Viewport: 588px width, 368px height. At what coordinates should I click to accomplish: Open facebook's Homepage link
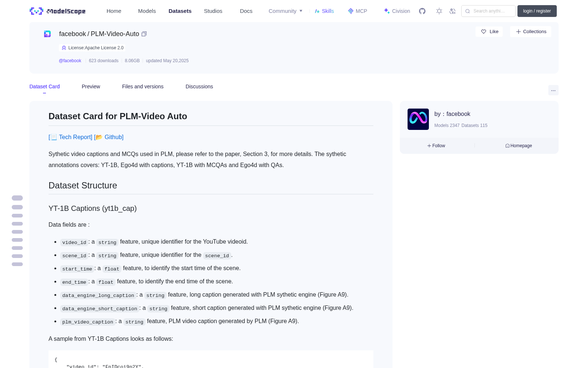click(x=519, y=146)
